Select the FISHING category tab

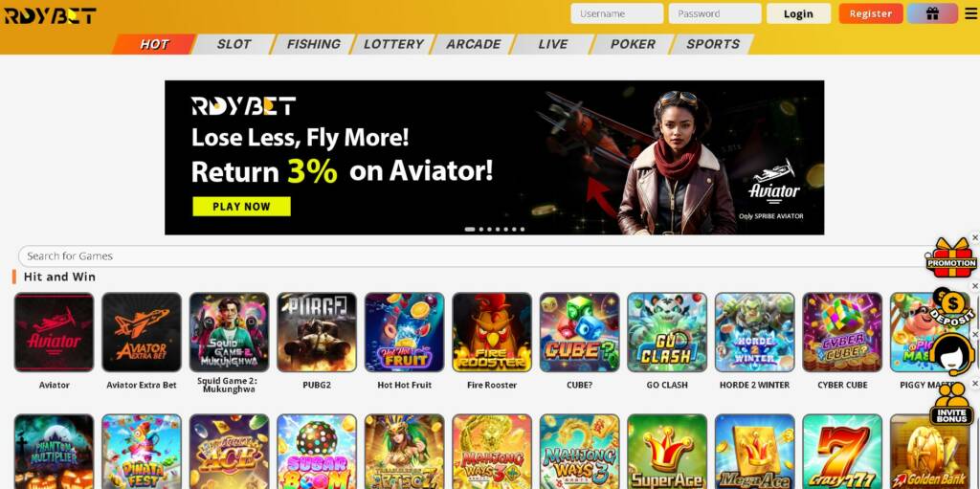pyautogui.click(x=314, y=44)
